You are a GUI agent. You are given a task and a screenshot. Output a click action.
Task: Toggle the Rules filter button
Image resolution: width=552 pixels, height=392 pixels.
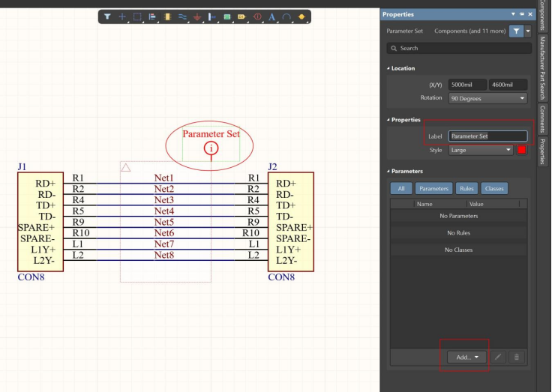pos(466,189)
